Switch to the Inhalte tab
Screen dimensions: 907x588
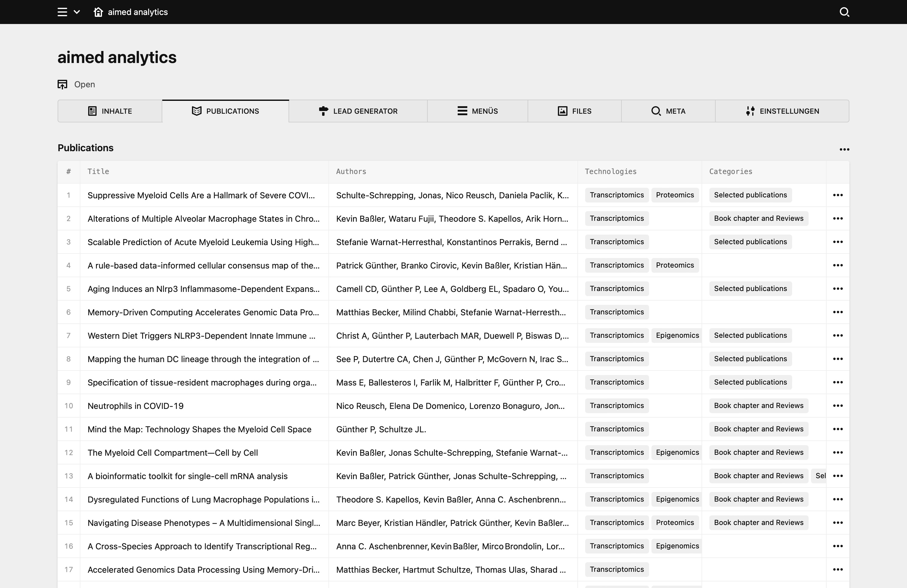(x=110, y=111)
